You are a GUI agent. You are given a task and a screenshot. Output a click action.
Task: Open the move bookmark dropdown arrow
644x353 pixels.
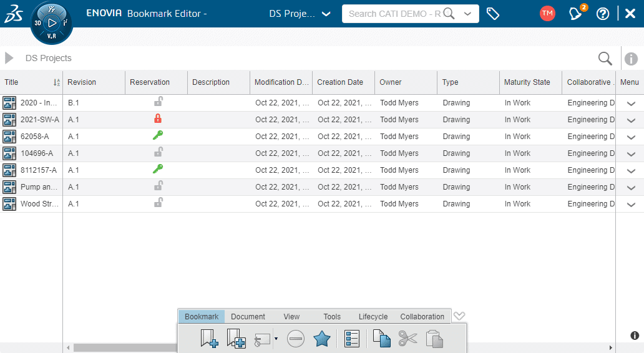pos(276,339)
